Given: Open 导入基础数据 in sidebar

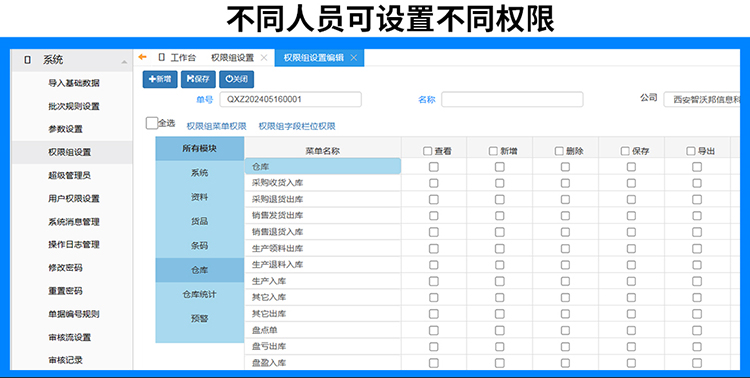Looking at the screenshot, I should click(x=74, y=83).
